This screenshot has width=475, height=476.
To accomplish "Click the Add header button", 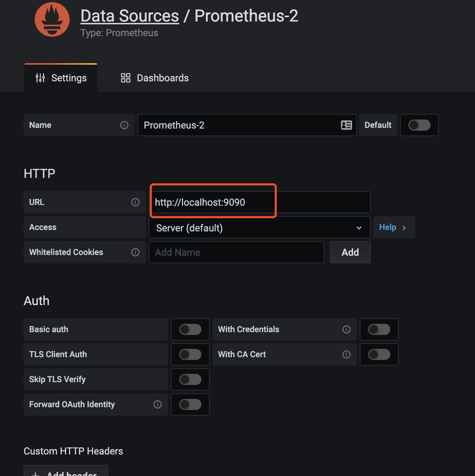I will point(66,471).
